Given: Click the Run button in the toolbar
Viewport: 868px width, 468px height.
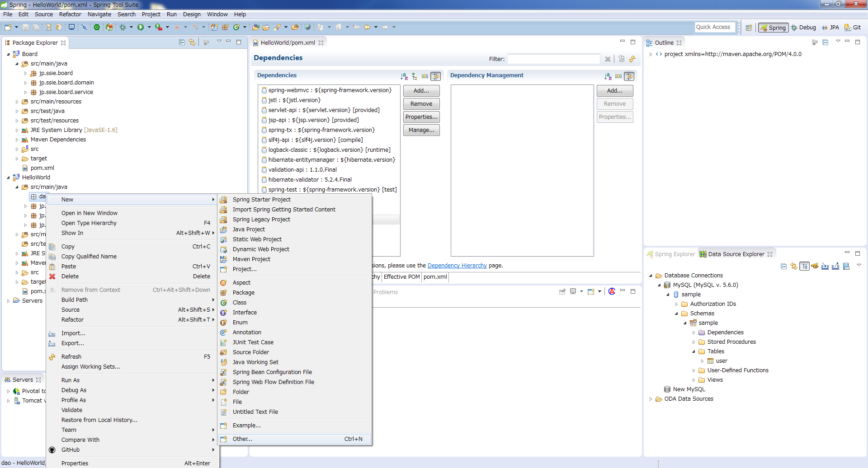Looking at the screenshot, I should (x=141, y=27).
